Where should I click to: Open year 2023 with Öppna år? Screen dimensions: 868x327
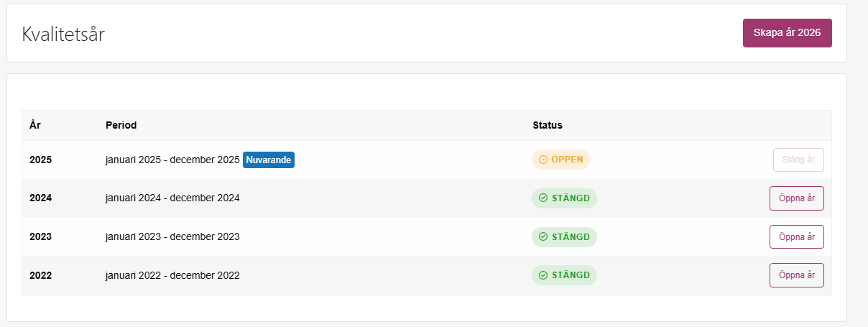[796, 237]
